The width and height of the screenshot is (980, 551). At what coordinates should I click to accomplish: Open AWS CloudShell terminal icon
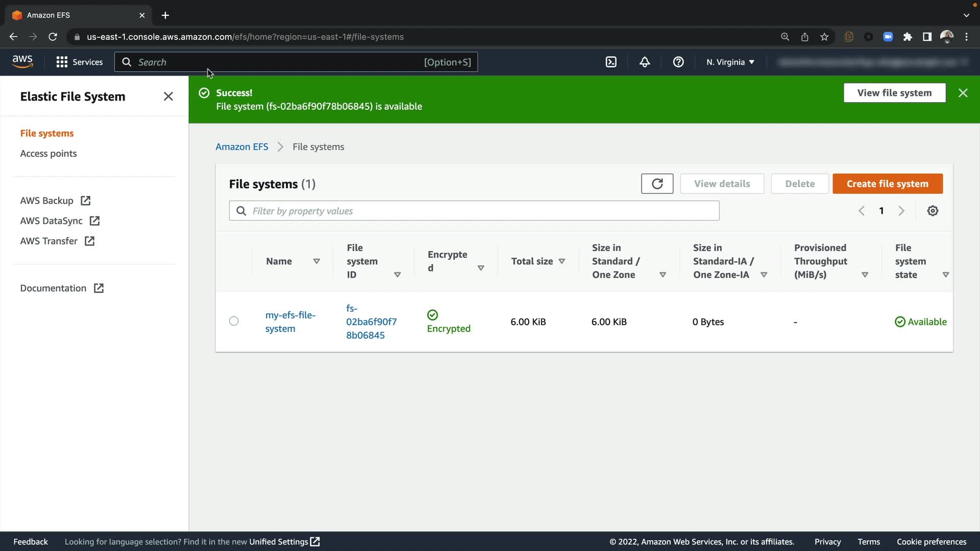pyautogui.click(x=611, y=62)
